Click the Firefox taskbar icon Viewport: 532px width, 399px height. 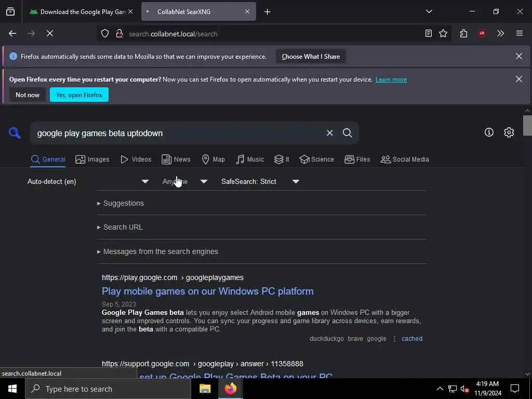230,389
